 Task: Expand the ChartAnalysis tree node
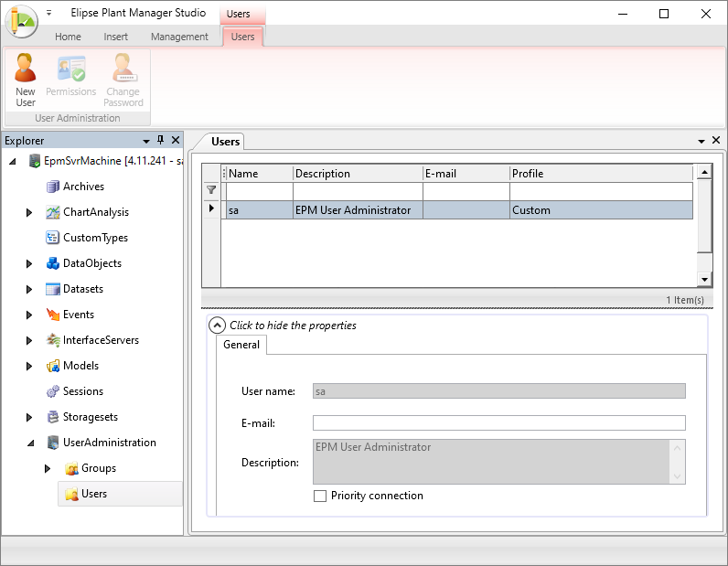29,213
